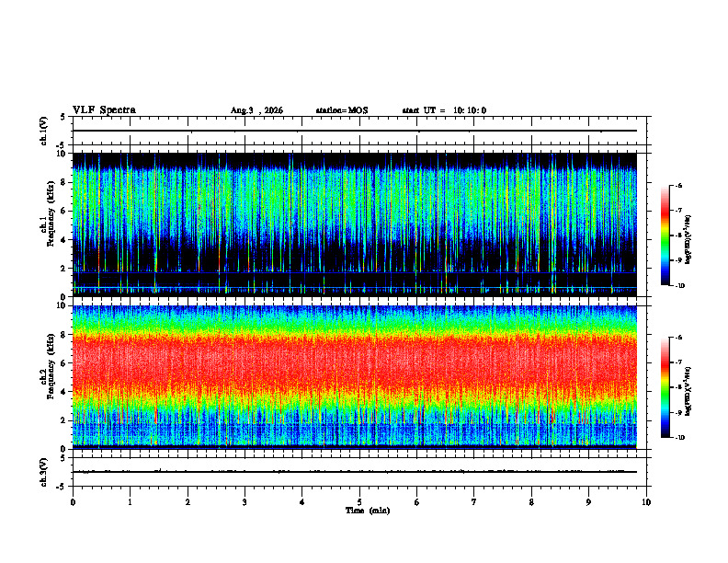Click the "station=MOS" header label
728x563 pixels.
coord(342,110)
